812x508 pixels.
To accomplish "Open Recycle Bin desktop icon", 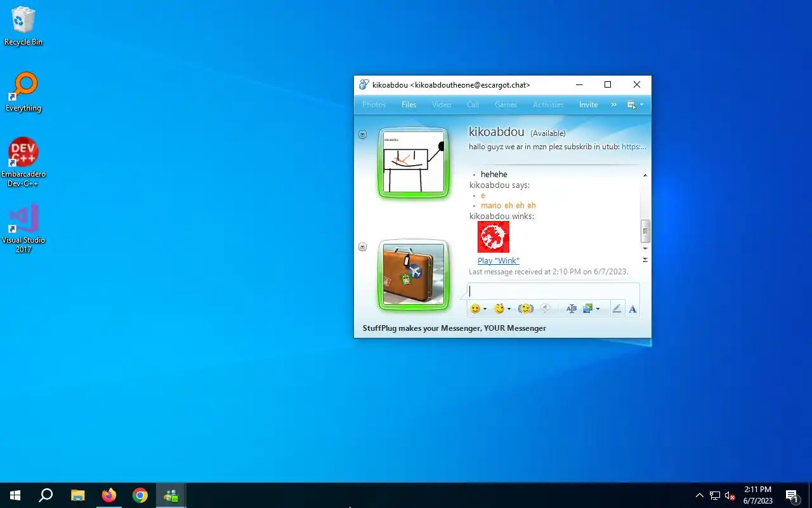I will [23, 27].
